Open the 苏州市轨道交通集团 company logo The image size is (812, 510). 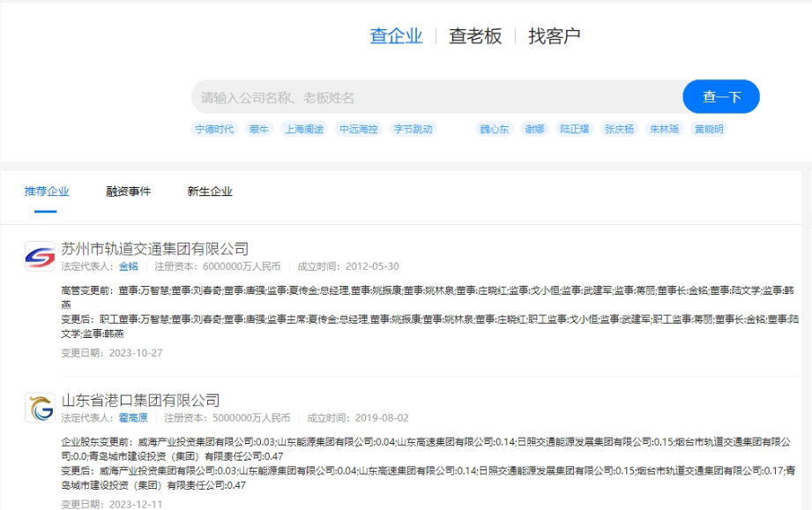point(40,256)
